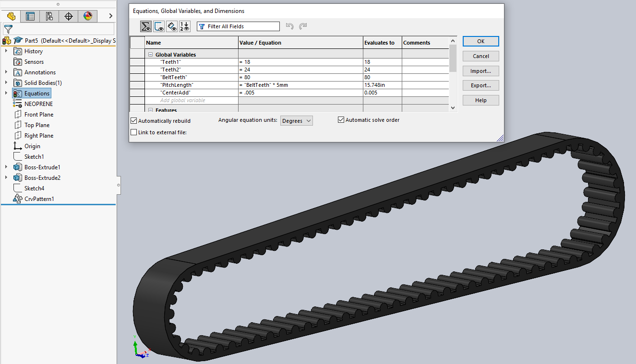
Task: Click the Sensors folder icon
Action: tap(18, 62)
